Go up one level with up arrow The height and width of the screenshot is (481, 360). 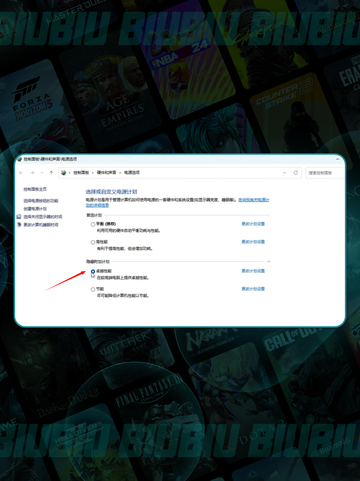click(51, 173)
